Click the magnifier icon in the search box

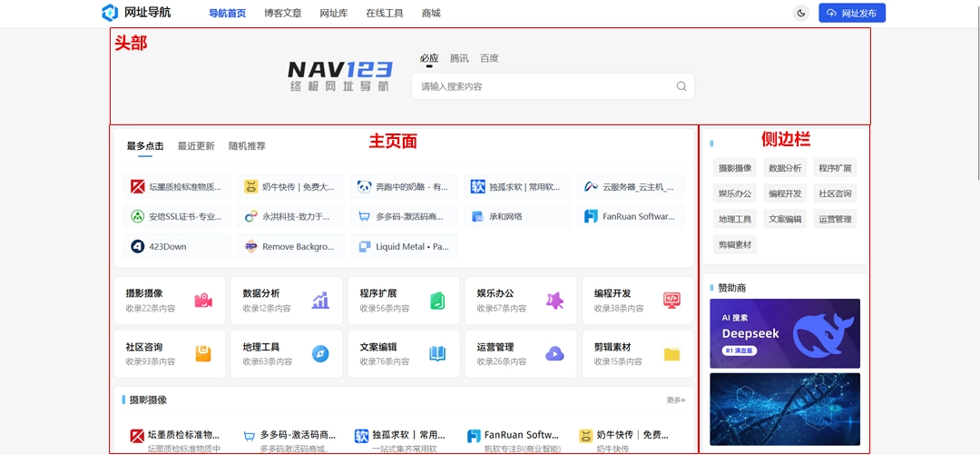(681, 86)
